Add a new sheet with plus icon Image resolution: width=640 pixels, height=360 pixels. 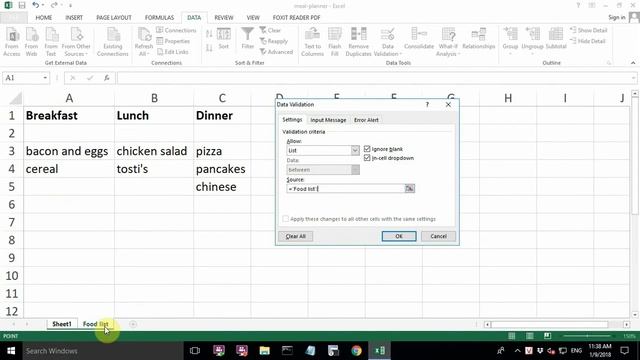click(x=133, y=324)
